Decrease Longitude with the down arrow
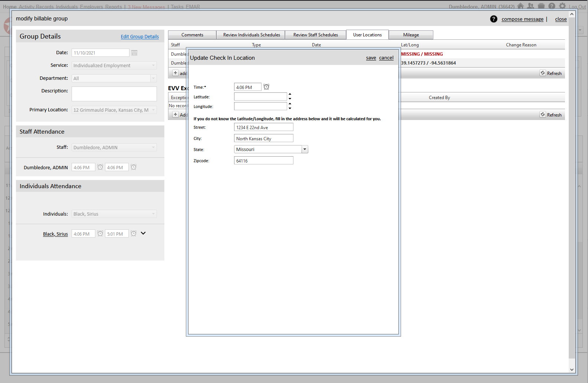 290,108
